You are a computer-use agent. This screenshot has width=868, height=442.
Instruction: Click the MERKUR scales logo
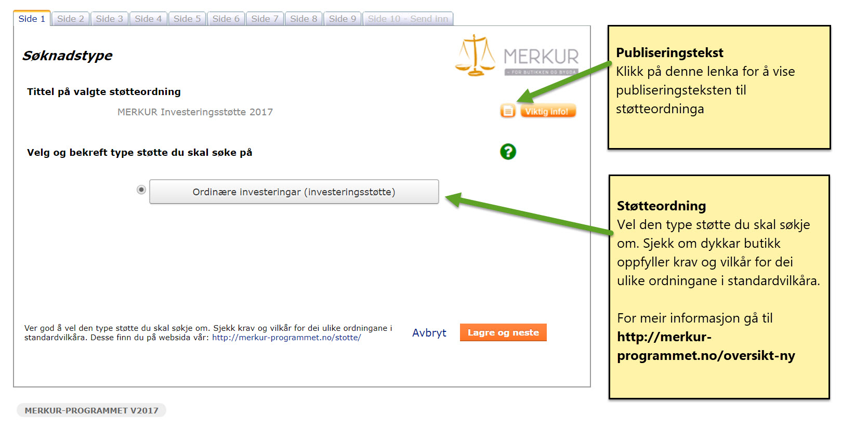[517, 55]
